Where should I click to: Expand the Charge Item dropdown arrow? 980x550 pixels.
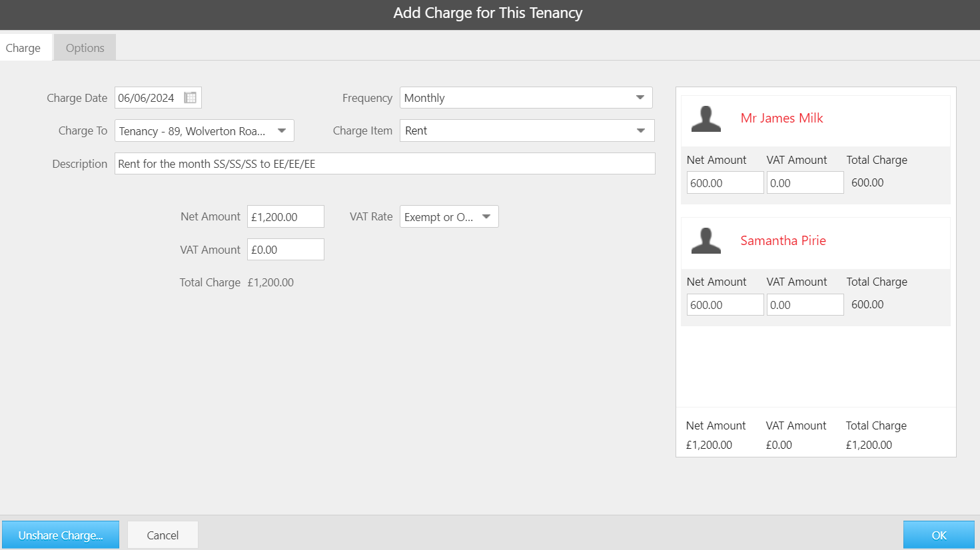pyautogui.click(x=641, y=131)
